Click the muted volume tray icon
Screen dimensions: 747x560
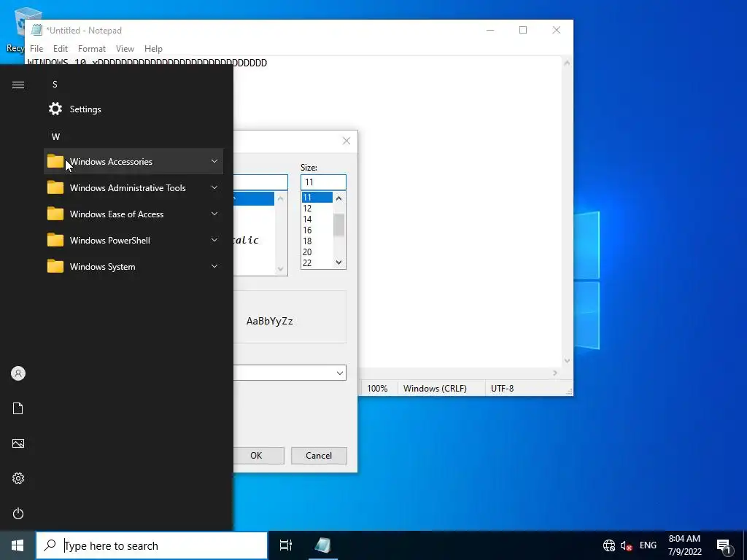(626, 545)
